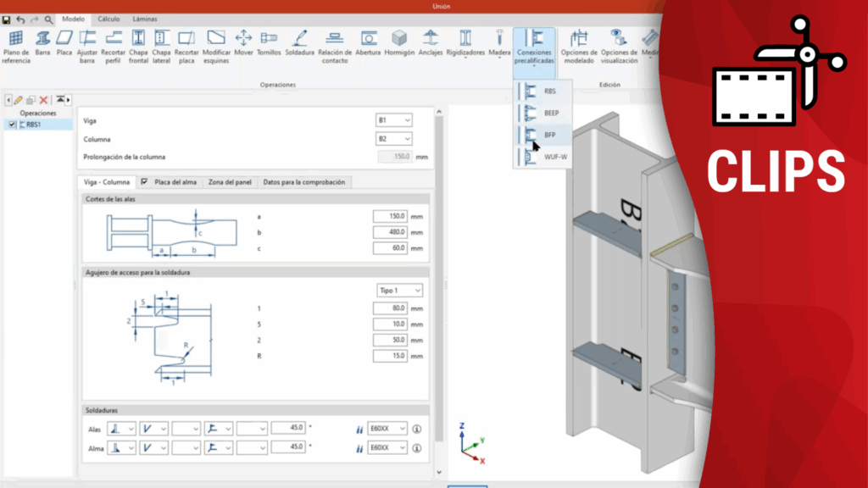This screenshot has width=868, height=488.
Task: Delete operation with the red X icon
Action: 44,100
